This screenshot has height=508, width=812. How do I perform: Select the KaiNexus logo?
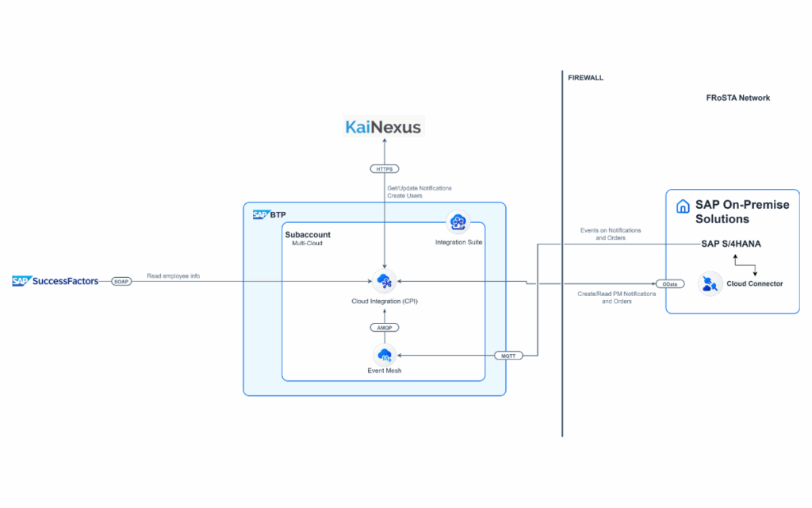point(384,126)
